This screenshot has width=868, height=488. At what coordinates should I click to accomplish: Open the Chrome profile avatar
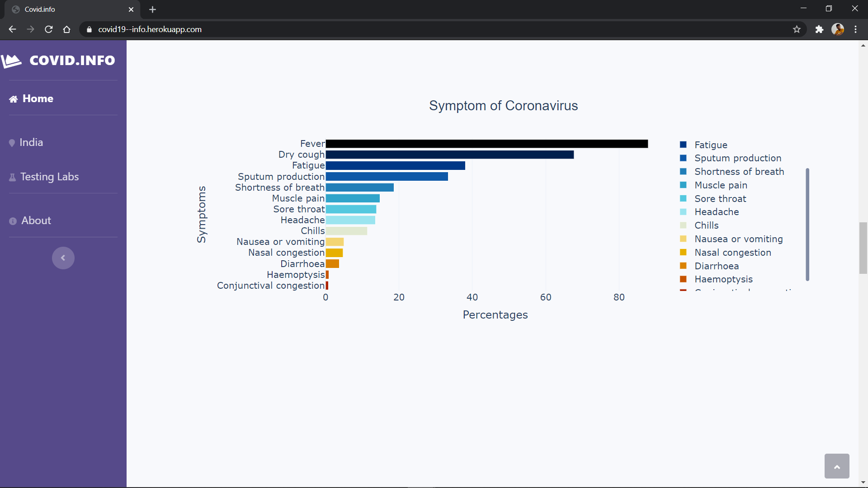(x=838, y=29)
